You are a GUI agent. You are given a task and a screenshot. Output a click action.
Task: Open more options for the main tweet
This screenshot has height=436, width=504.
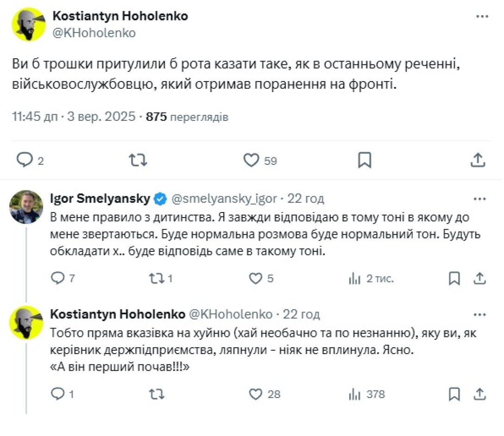pos(482,17)
